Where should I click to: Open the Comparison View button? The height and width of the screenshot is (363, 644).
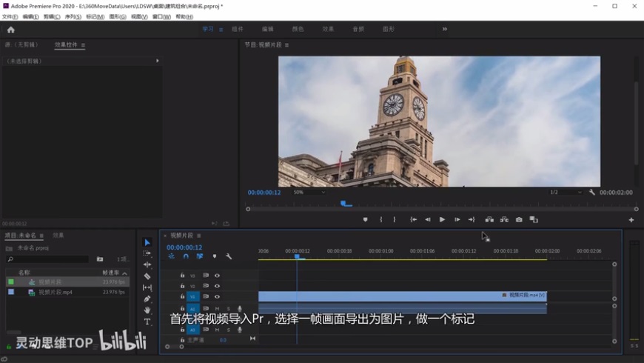[x=534, y=219]
